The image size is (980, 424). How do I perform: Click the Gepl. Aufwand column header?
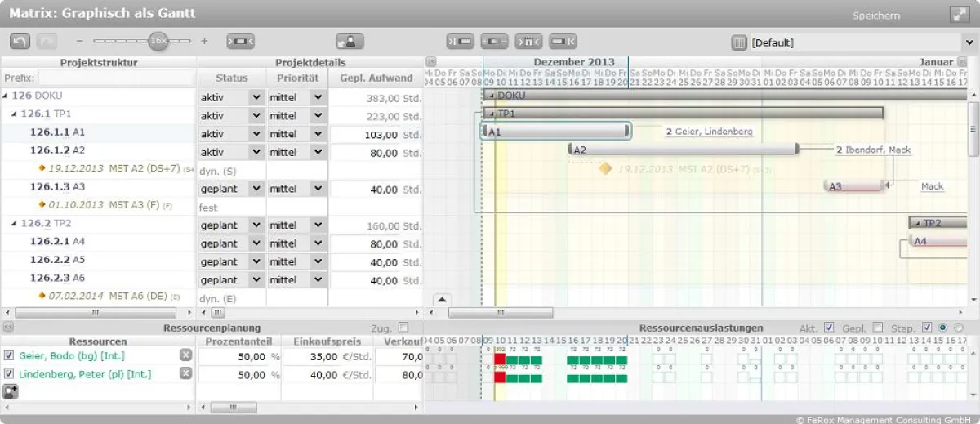(376, 78)
